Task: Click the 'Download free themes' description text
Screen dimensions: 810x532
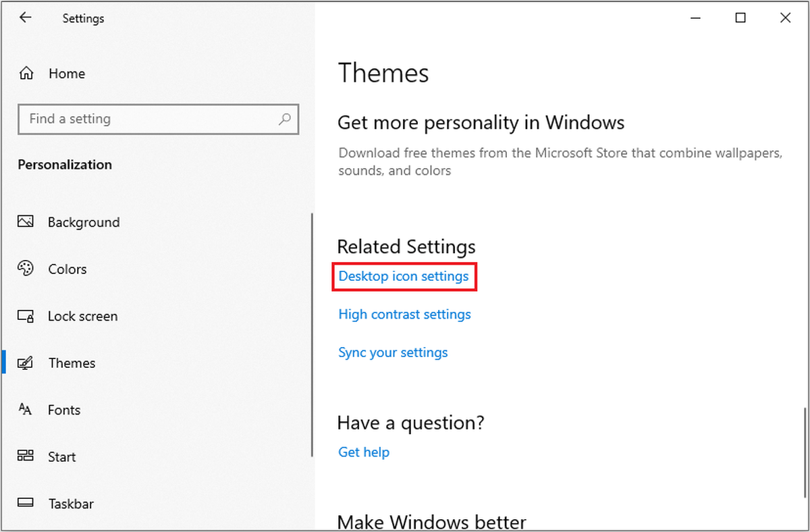Action: (x=561, y=162)
